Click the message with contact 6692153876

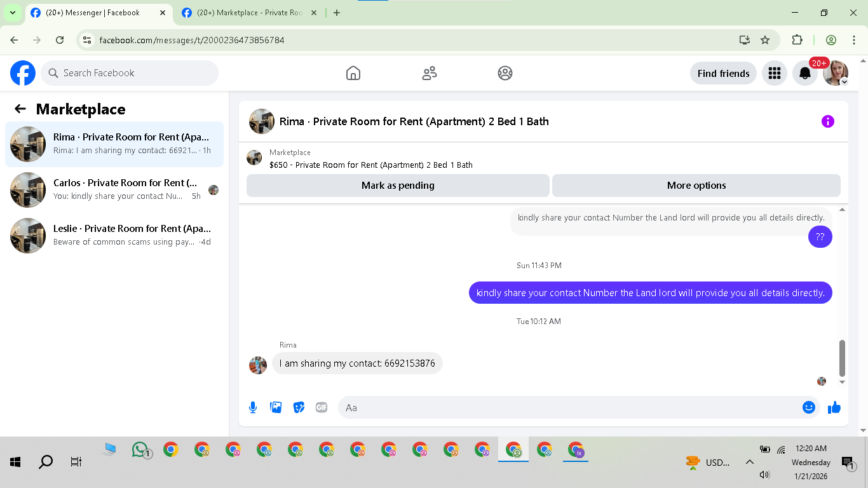357,363
